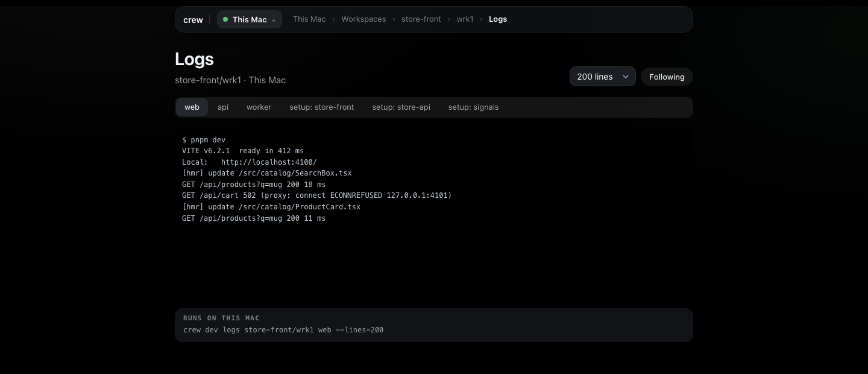Click the 'VITE v6.2.1 ready' log line
The image size is (868, 374).
243,151
